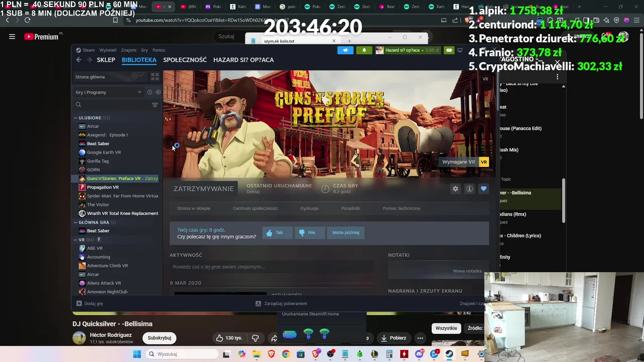644x362 pixels.
Task: Reload the browser page
Action: coord(27,20)
